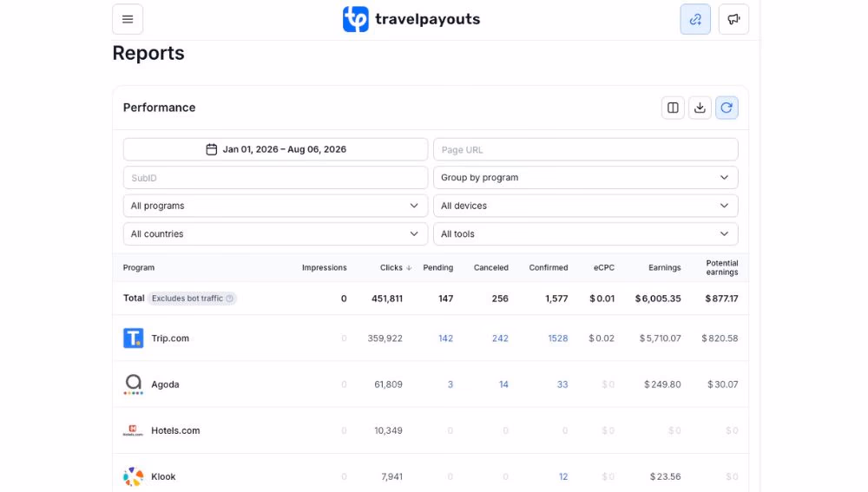Focus the Page URL input field

pos(586,149)
